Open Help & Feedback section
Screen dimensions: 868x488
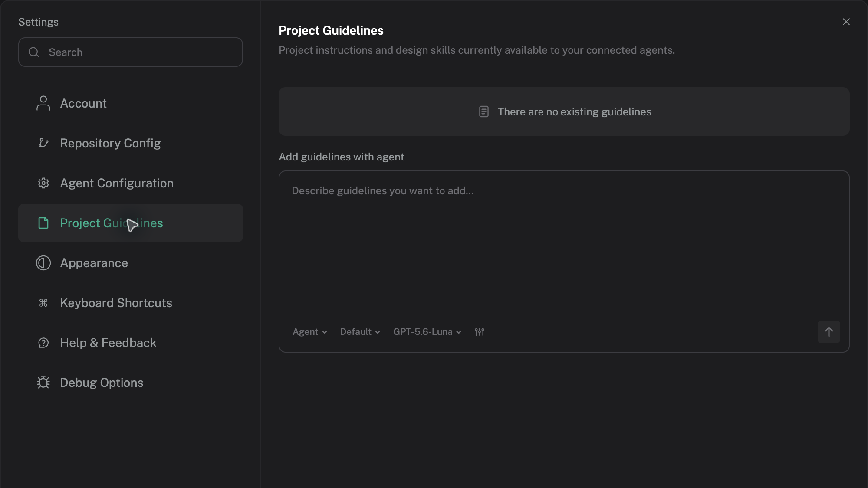point(131,343)
